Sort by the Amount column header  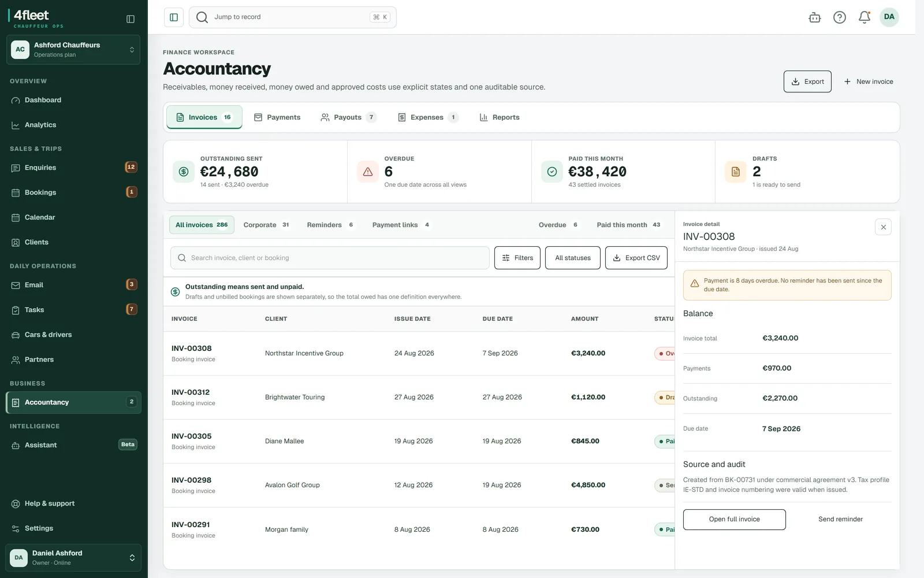point(584,319)
